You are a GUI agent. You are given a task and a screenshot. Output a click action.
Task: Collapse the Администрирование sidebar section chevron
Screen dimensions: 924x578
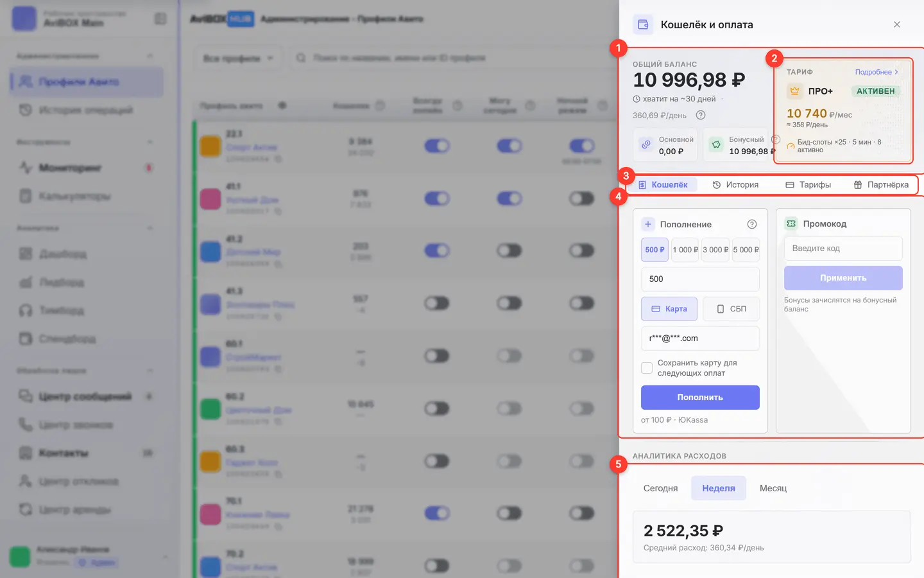point(150,56)
